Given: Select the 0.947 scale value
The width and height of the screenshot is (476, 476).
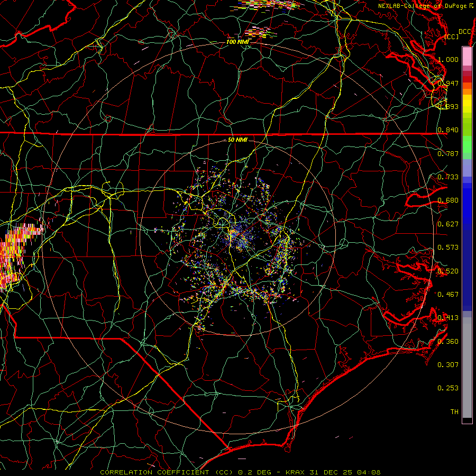Looking at the screenshot, I should point(448,83).
